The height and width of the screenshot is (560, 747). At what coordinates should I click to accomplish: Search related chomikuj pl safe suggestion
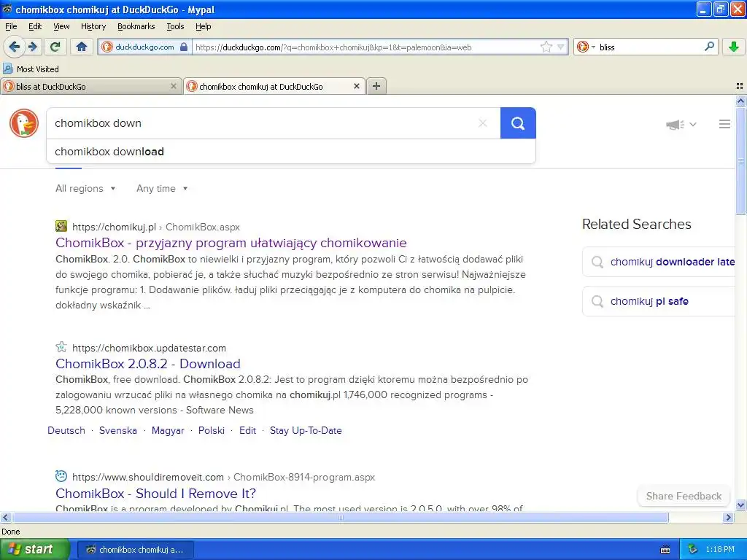click(x=659, y=301)
